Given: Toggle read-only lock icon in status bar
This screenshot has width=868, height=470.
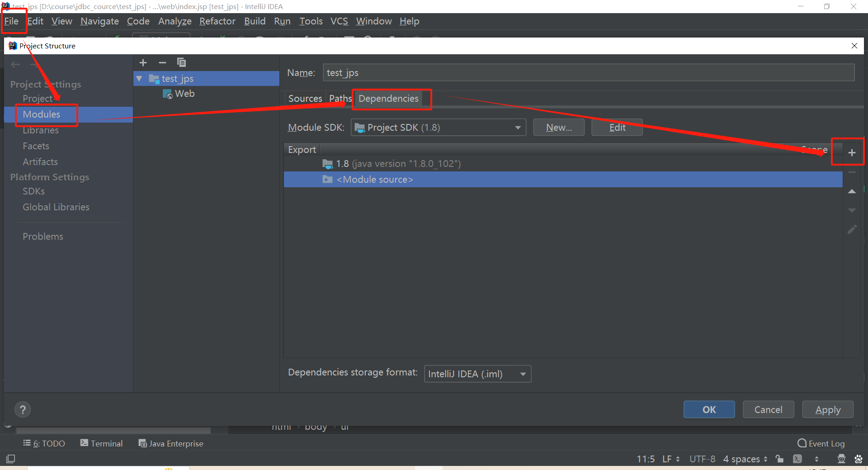Looking at the screenshot, I should (x=779, y=459).
